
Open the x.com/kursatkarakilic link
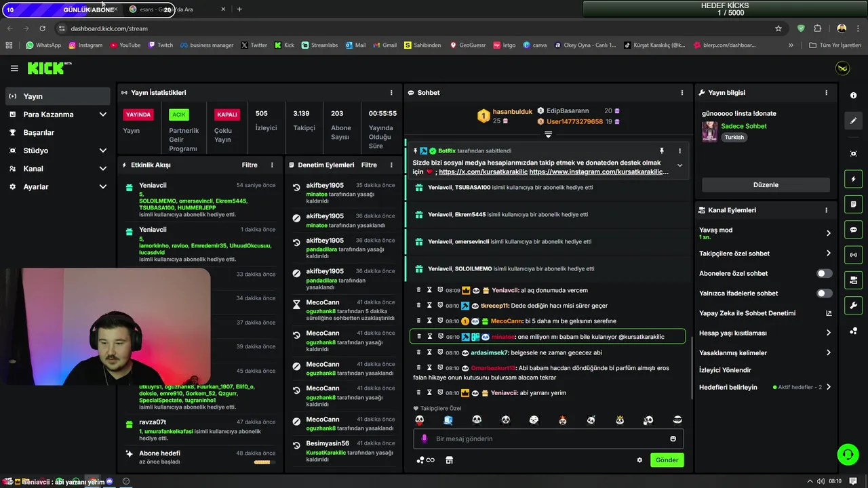pos(483,172)
